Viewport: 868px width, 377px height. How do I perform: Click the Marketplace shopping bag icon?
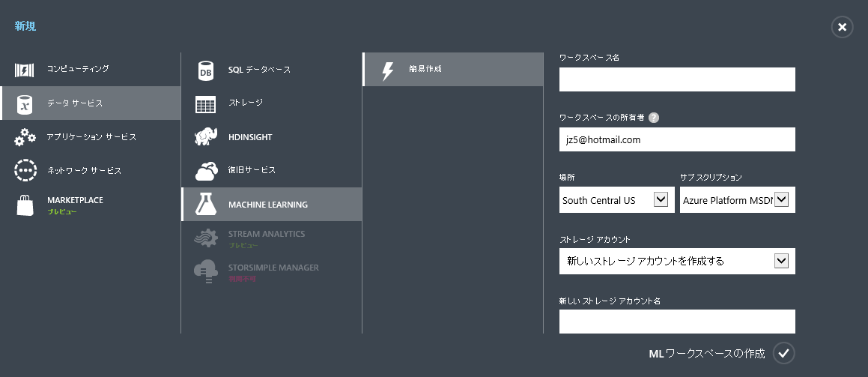tap(25, 205)
